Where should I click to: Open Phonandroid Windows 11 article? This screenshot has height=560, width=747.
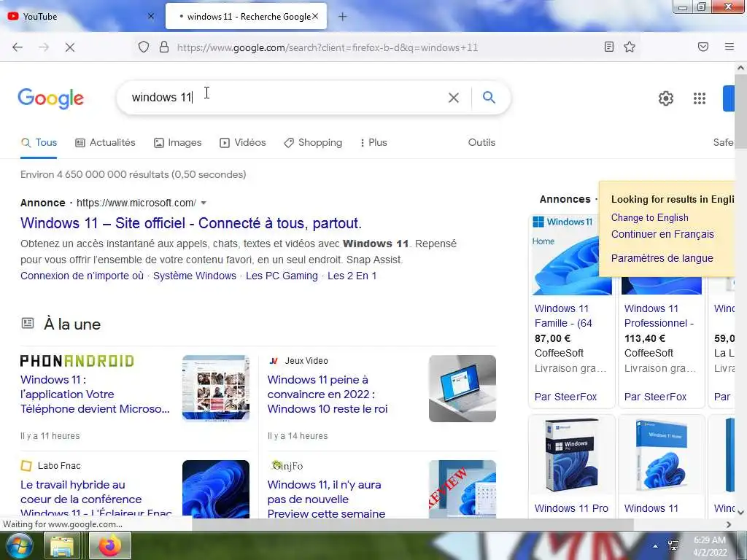[95, 394]
